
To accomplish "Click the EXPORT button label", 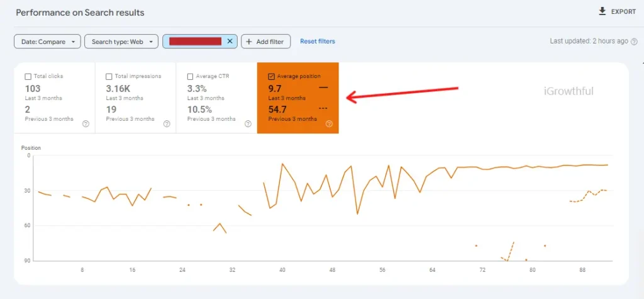I will click(623, 12).
